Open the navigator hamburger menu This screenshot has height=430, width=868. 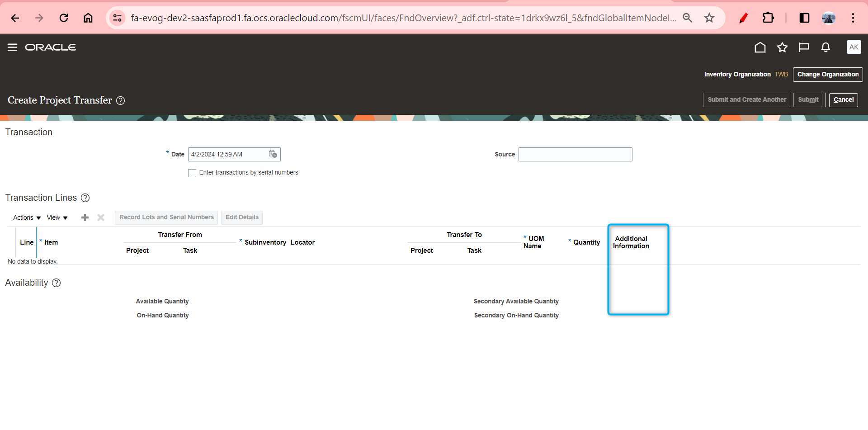point(12,47)
